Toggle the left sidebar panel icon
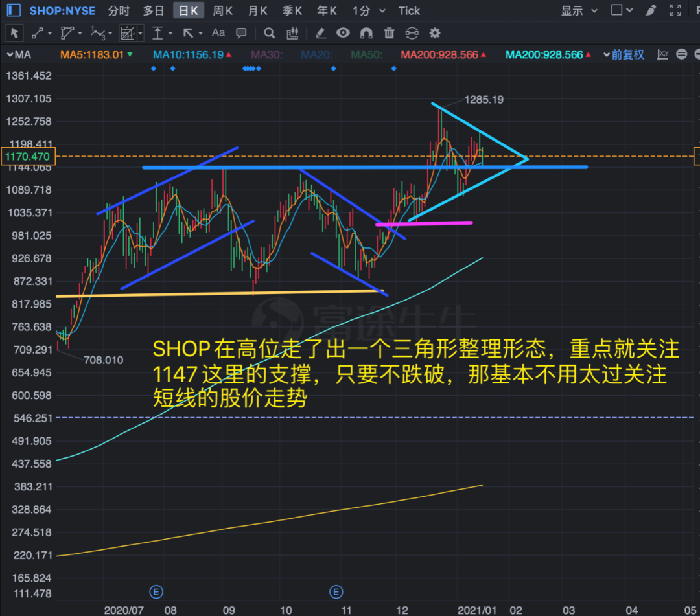Image resolution: width=700 pixels, height=616 pixels. point(14,10)
